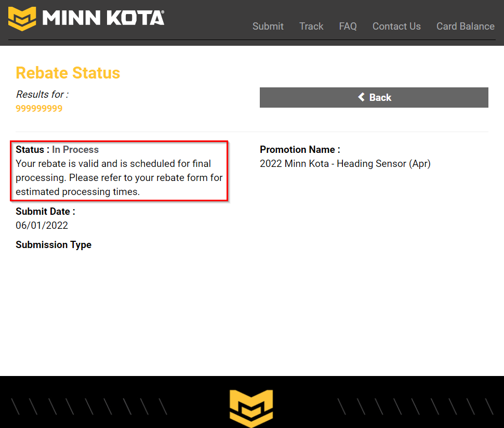The width and height of the screenshot is (504, 428).
Task: Open the Submit menu item
Action: pos(268,27)
